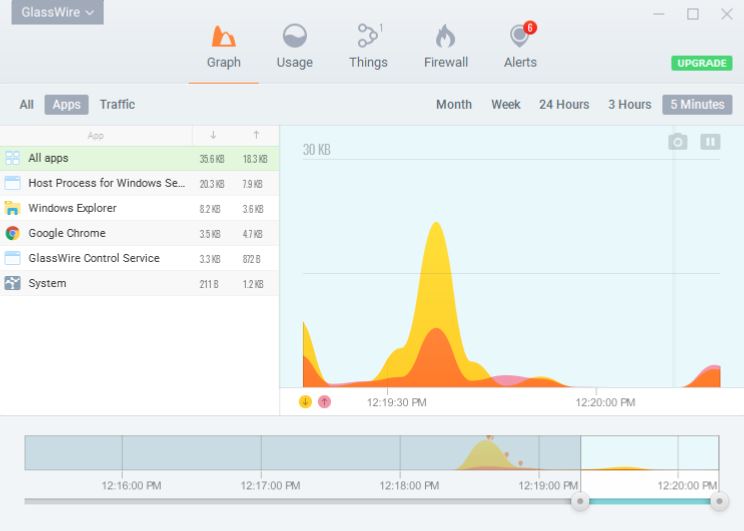Screen dimensions: 744x531
Task: Sort by upload column arrow
Action: [x=256, y=135]
